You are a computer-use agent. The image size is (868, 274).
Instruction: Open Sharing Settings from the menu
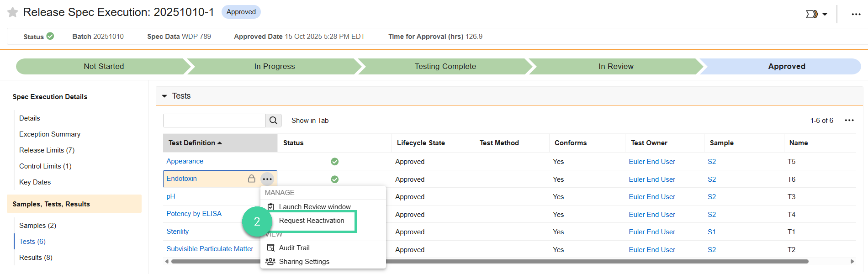pos(304,262)
